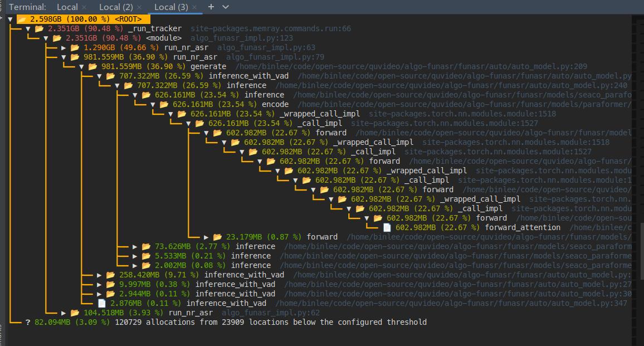Open a new terminal tab with plus
The image size is (644, 346).
(x=211, y=7)
